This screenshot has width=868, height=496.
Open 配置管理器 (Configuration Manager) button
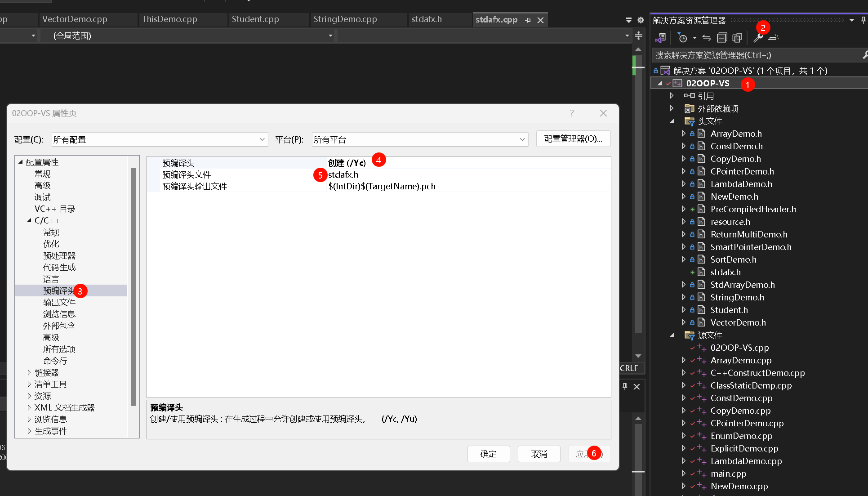pyautogui.click(x=573, y=139)
